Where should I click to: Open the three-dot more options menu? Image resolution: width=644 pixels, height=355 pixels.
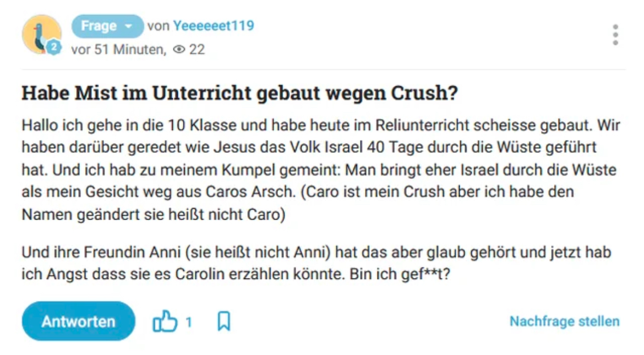click(615, 35)
